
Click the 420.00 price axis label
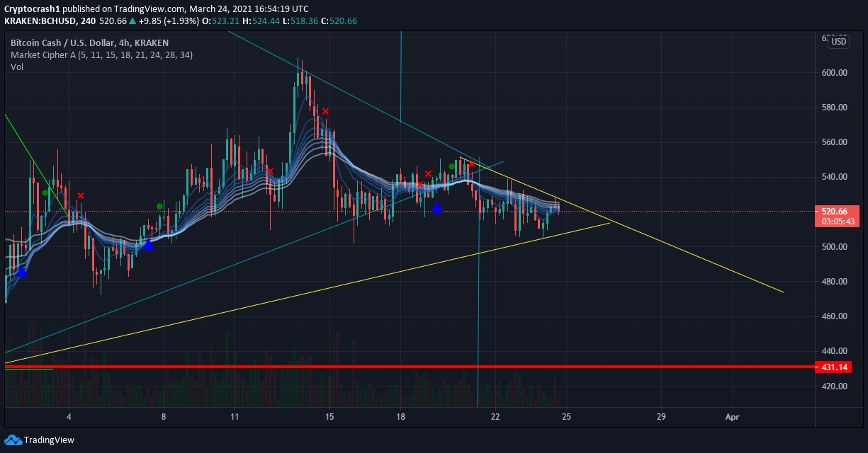point(834,386)
